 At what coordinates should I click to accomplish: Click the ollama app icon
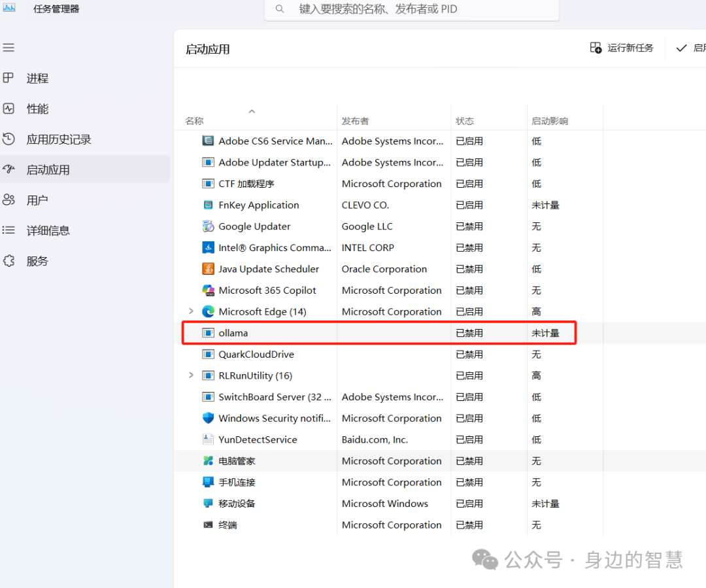click(x=208, y=333)
